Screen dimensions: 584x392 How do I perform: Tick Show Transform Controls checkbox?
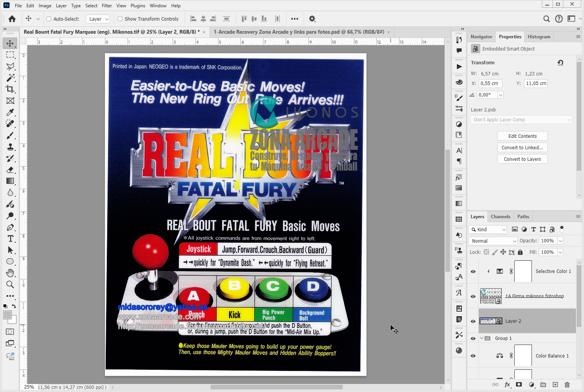(x=120, y=19)
